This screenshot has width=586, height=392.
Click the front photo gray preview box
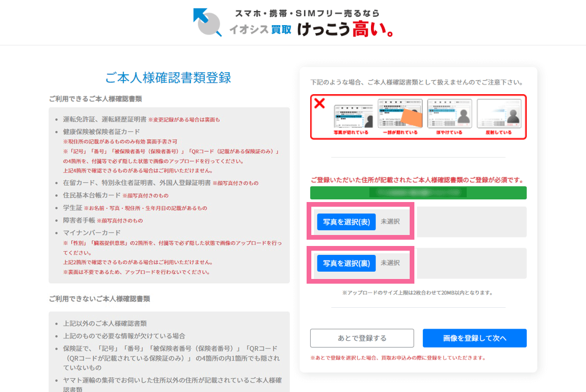471,222
